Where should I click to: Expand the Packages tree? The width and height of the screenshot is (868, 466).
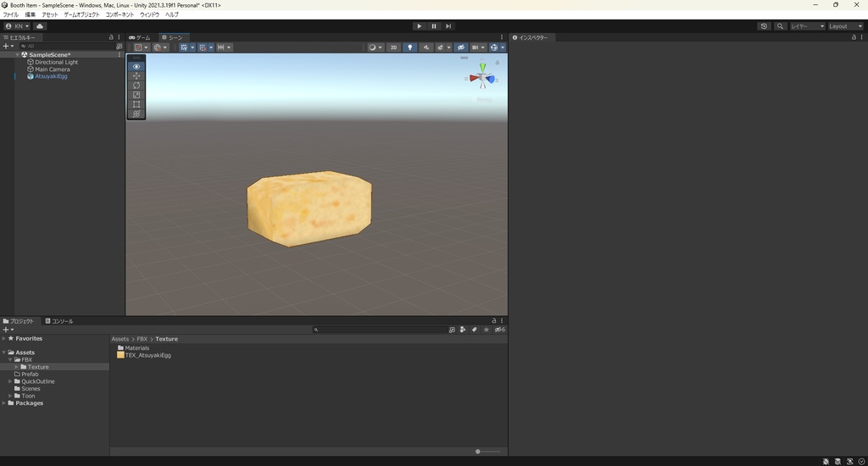(4, 403)
